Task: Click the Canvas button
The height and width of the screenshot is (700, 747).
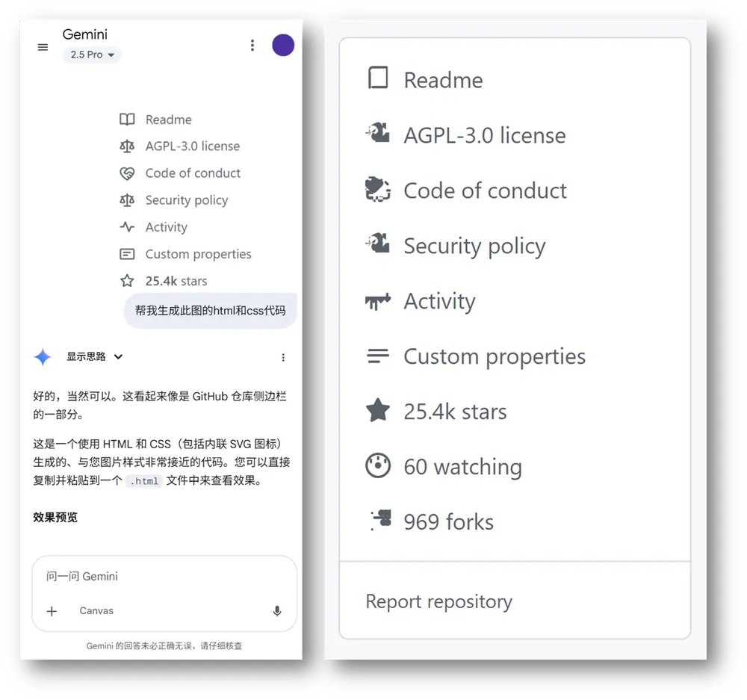Action: tap(96, 611)
